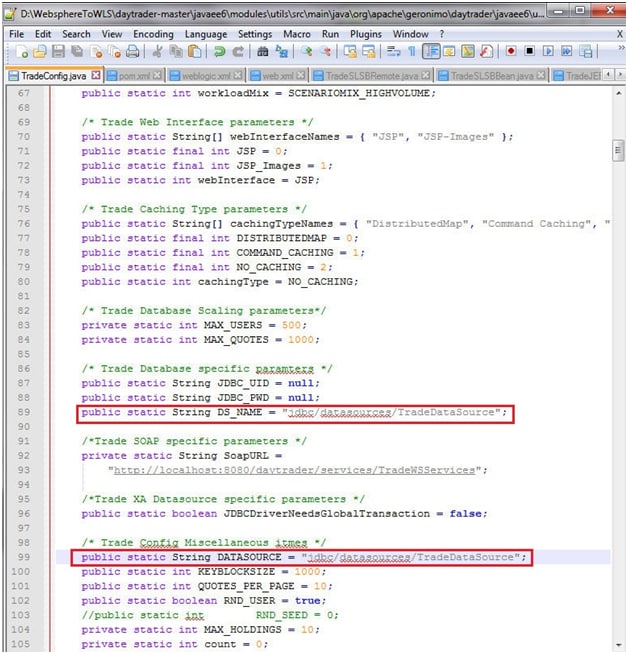Viewport: 628px width, 654px height.
Task: Open the Language menu
Action: pyautogui.click(x=206, y=34)
